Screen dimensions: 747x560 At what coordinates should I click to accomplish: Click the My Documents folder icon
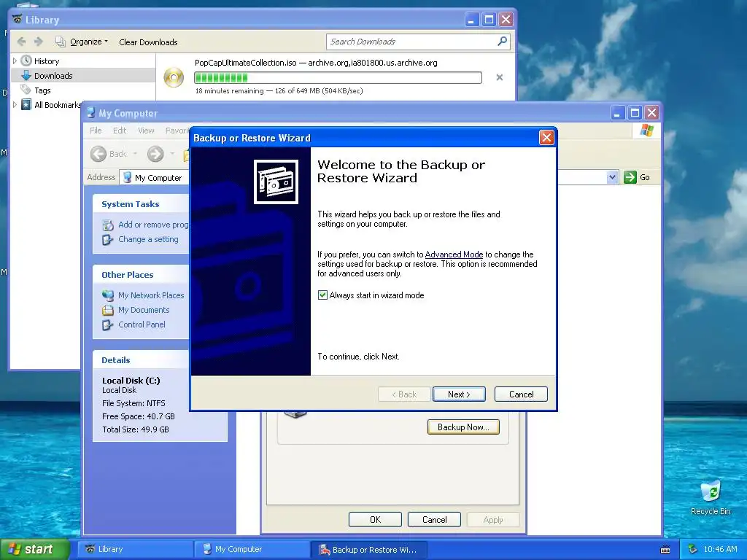108,310
